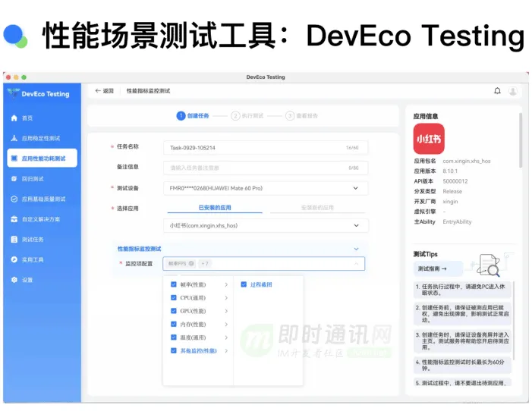
Task: Close the 监控项配置 dropdown arrow
Action: click(356, 263)
